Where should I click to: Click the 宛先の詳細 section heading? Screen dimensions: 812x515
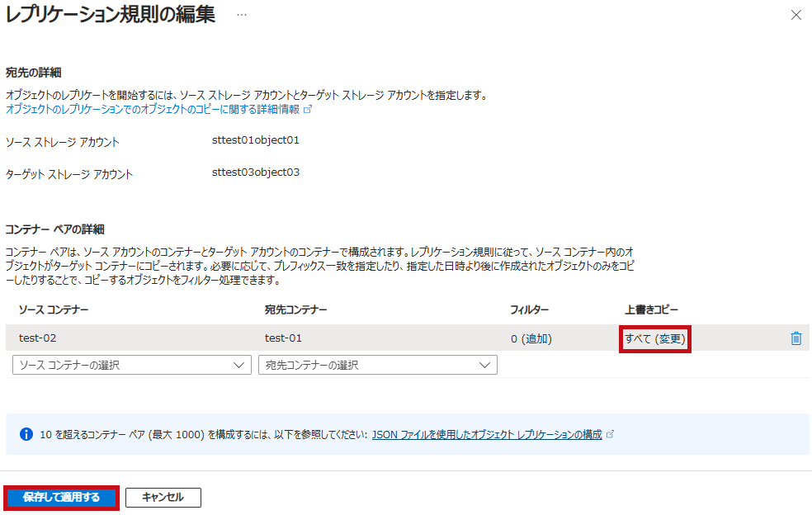(x=34, y=73)
